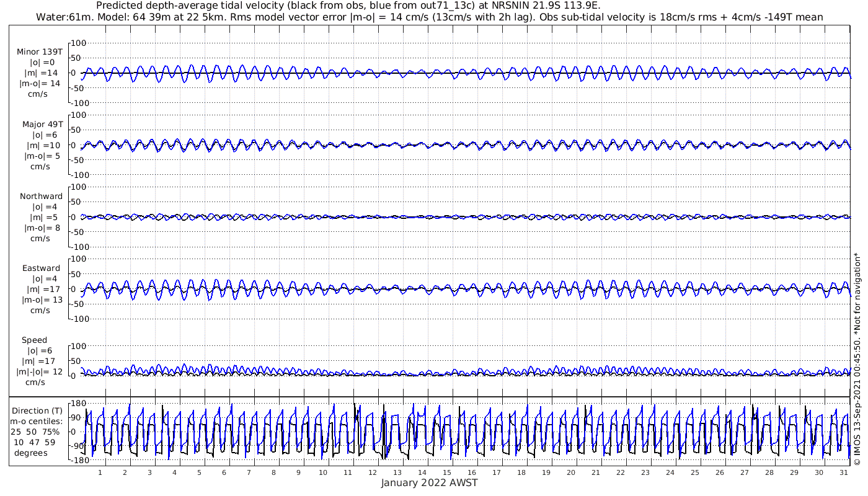The width and height of the screenshot is (868, 496).
Task: Click the "|m| =5" value
Action: click(43, 217)
